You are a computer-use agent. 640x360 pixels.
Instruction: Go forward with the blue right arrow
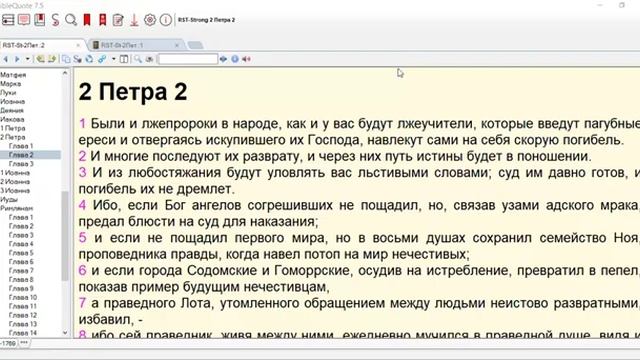coord(17,59)
